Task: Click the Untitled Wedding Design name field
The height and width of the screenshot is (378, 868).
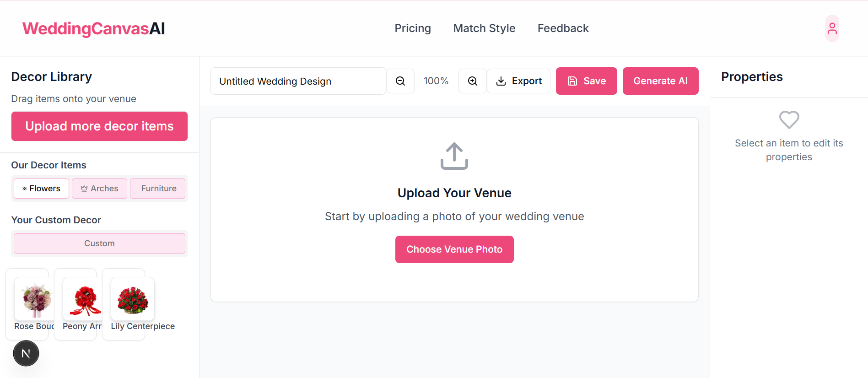Action: pyautogui.click(x=298, y=81)
